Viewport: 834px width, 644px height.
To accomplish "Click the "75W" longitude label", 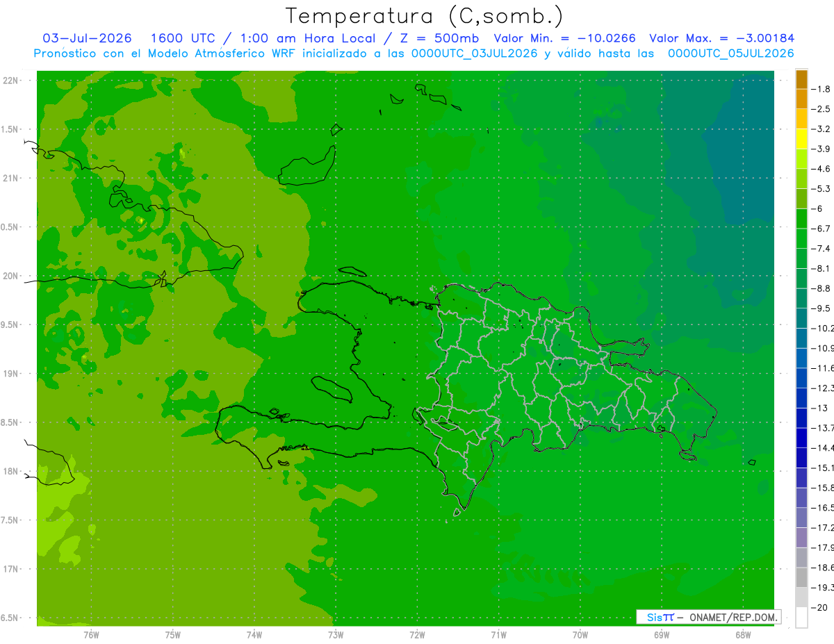I will point(173,634).
